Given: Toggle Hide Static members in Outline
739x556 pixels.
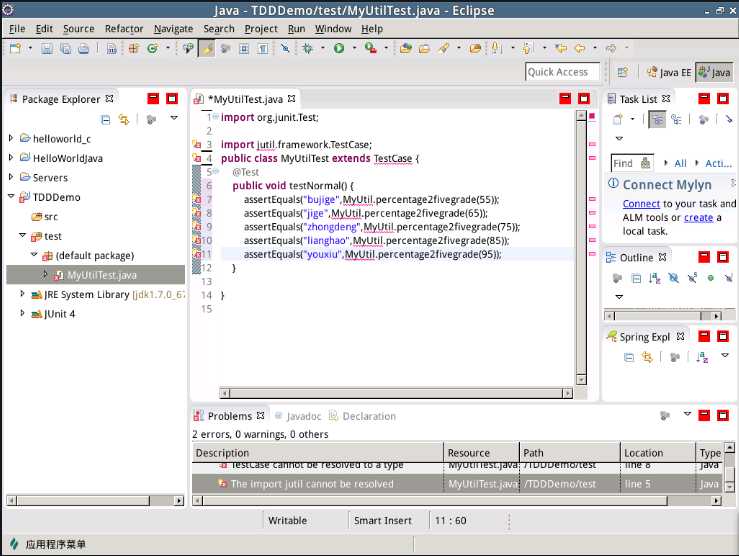Looking at the screenshot, I should (692, 278).
